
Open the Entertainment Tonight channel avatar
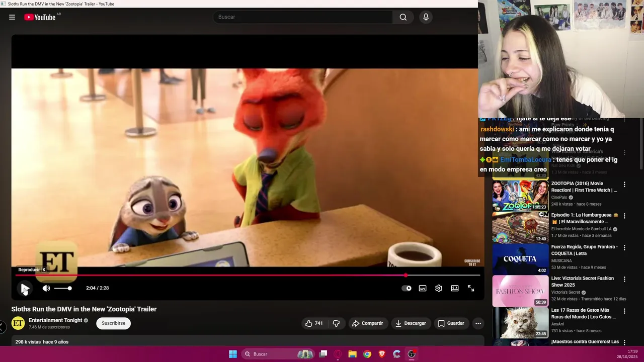tap(18, 323)
